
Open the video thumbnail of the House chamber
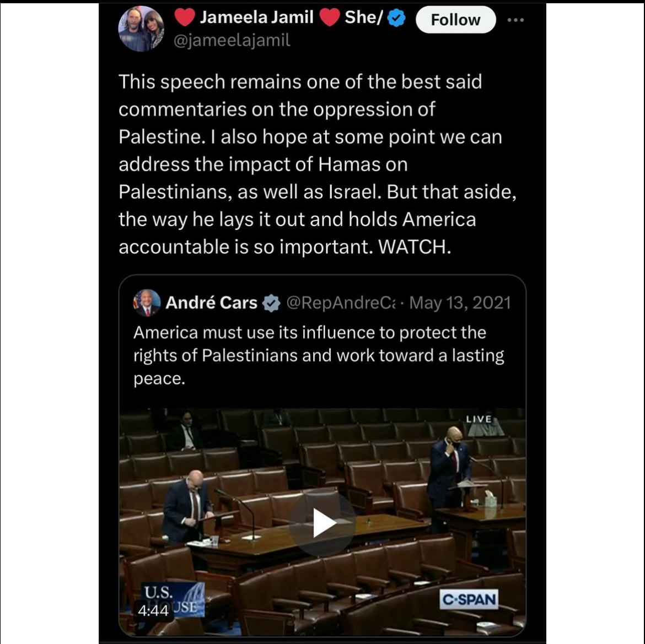click(x=322, y=522)
